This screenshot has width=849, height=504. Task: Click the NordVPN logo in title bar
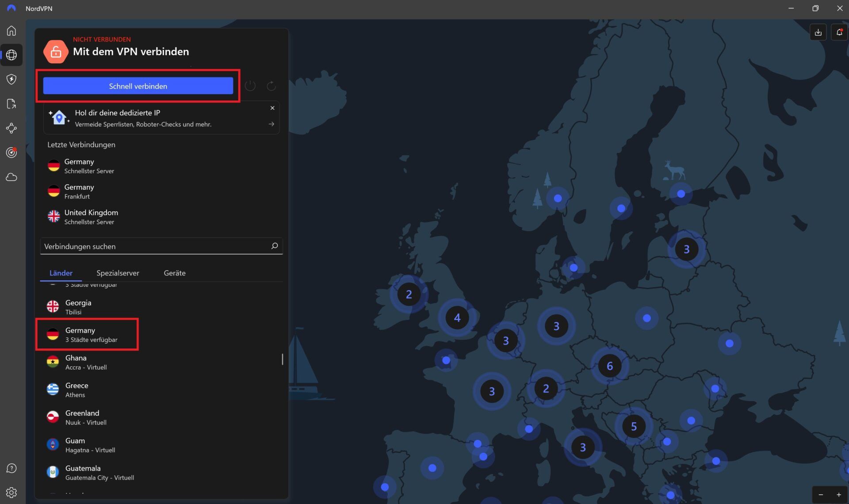pyautogui.click(x=11, y=8)
